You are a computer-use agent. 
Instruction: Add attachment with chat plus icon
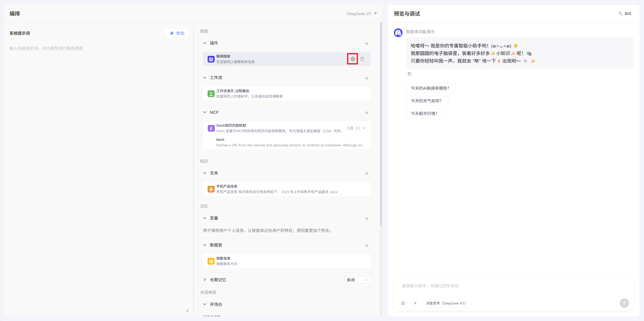coord(415,303)
